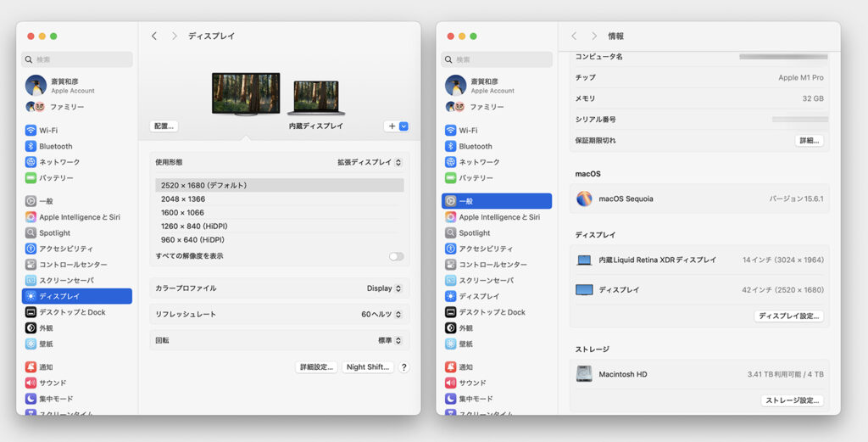
Task: Select サウンド in right 情報 window sidebar
Action: [497, 383]
